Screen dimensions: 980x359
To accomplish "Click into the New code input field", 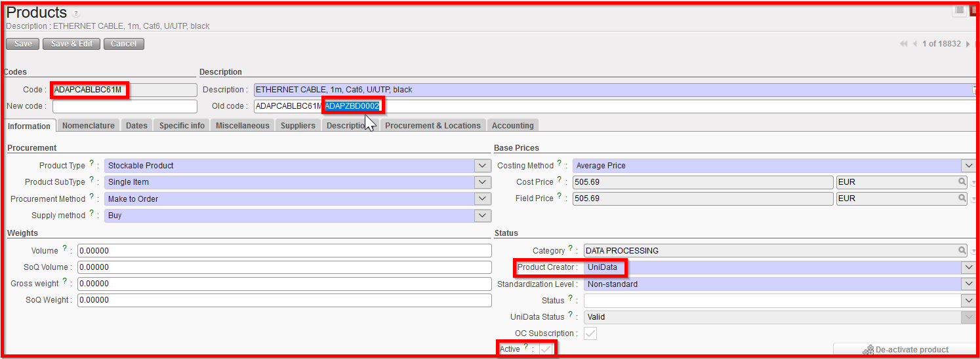I will pos(125,106).
